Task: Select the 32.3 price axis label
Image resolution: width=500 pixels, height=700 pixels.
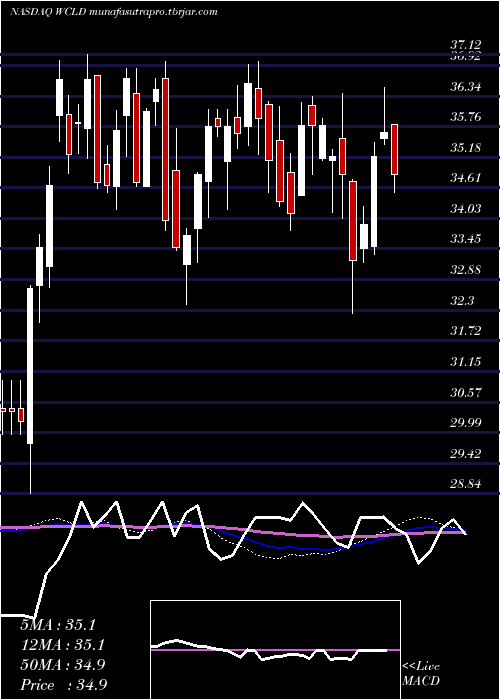Action: coord(462,300)
